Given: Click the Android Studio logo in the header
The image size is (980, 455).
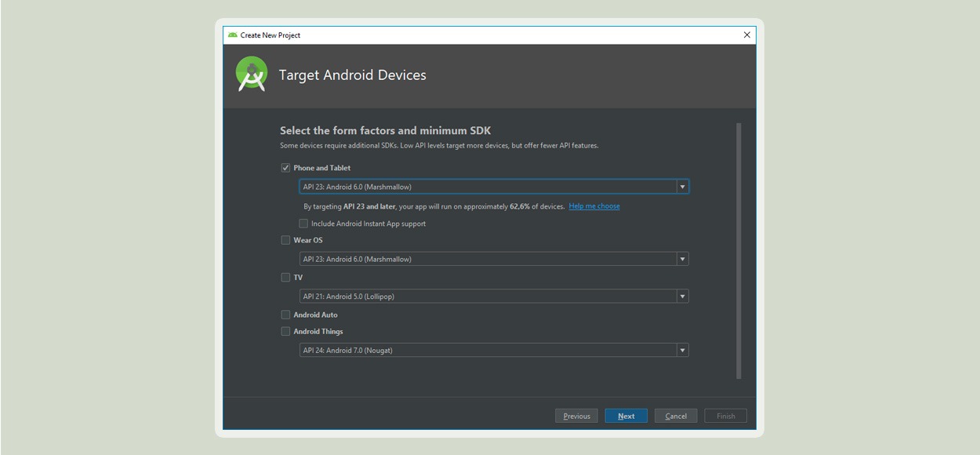Looking at the screenshot, I should 252,75.
